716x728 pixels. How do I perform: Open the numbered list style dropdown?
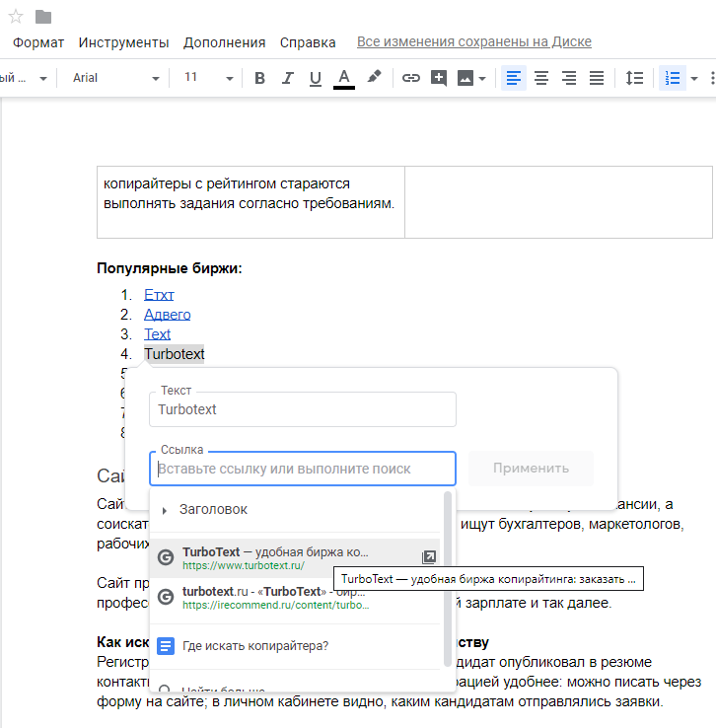click(694, 79)
